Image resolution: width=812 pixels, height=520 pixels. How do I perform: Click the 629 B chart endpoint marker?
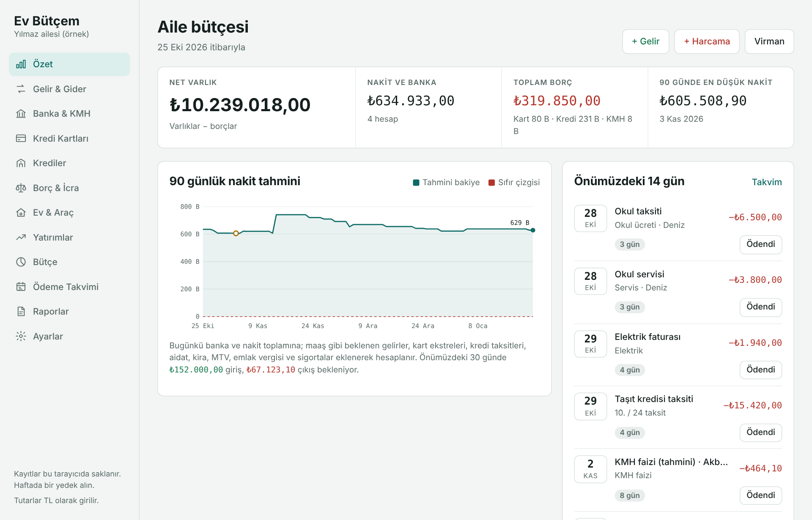pos(533,230)
